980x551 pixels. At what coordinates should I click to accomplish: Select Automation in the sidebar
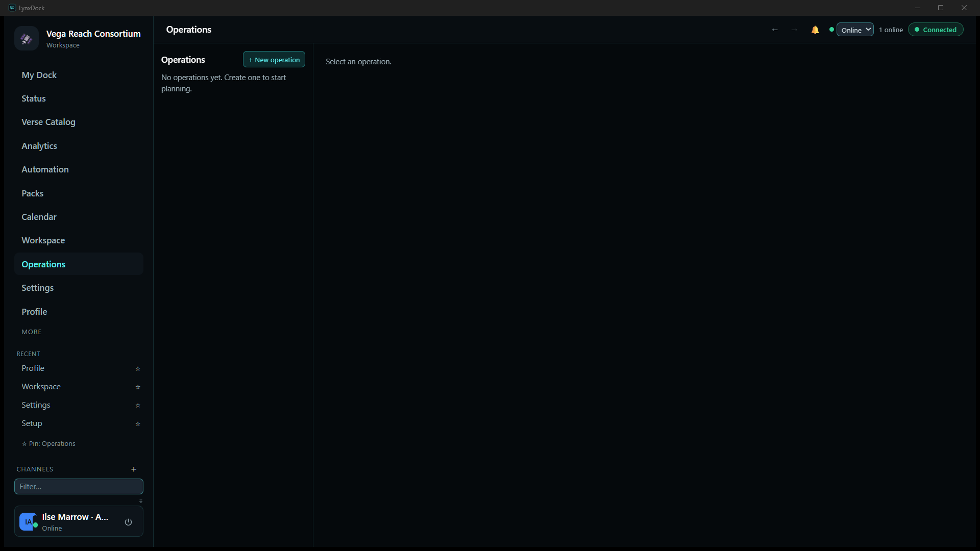click(x=79, y=169)
